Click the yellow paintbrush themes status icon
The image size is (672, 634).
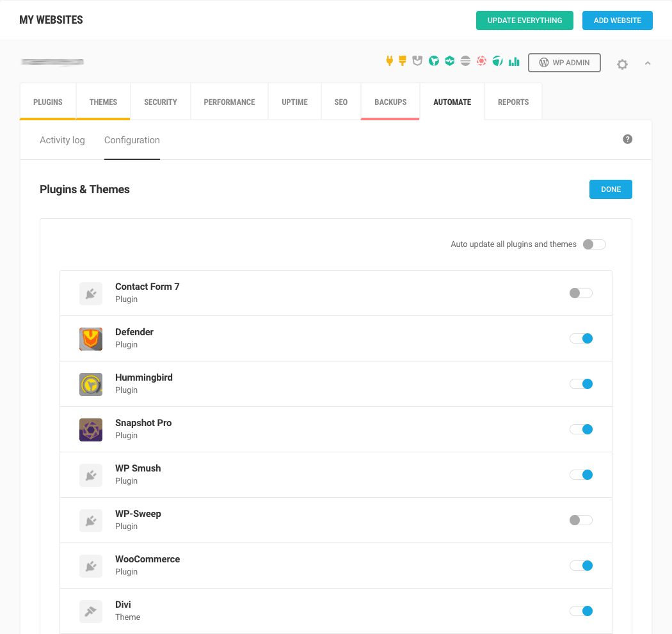[402, 61]
